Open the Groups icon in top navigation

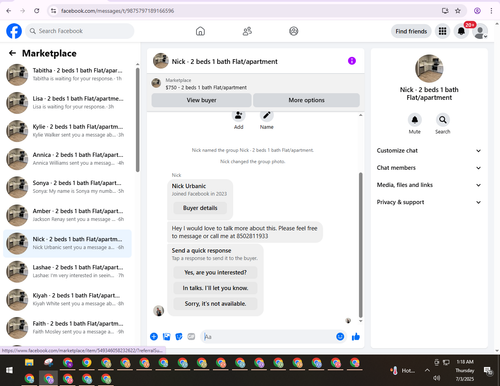pyautogui.click(x=294, y=31)
